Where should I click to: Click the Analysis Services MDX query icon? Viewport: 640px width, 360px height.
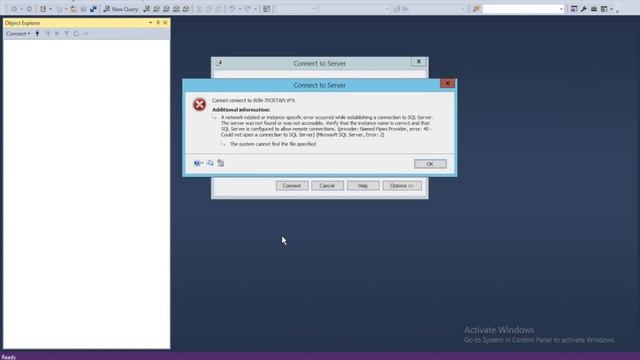pyautogui.click(x=156, y=9)
